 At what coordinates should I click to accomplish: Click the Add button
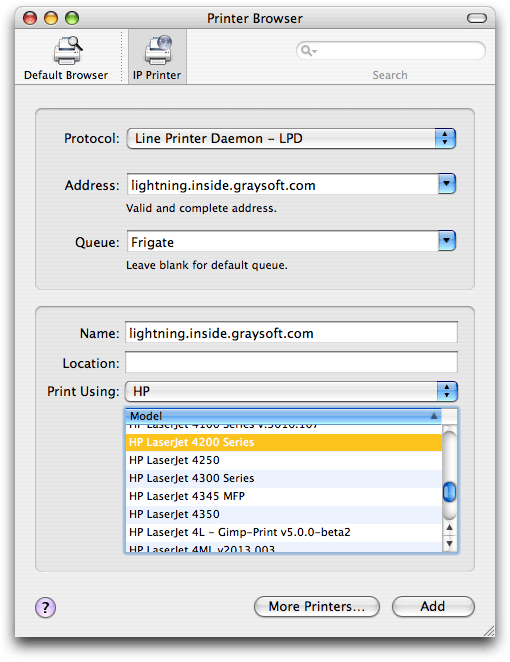[x=433, y=606]
